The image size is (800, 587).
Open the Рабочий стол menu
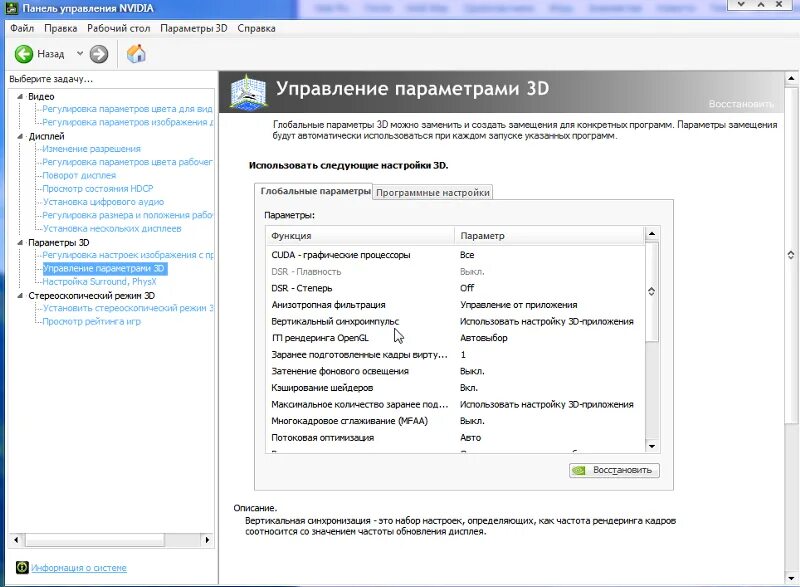[118, 28]
